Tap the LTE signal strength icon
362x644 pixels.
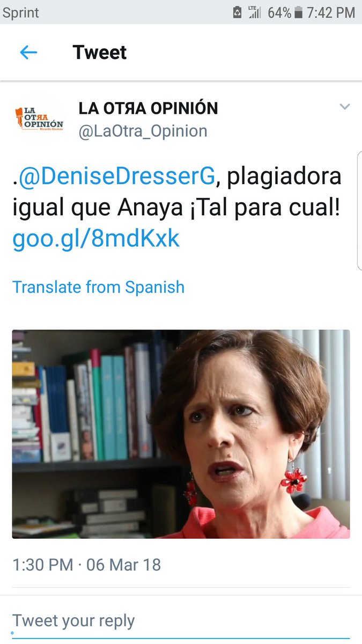(x=255, y=12)
